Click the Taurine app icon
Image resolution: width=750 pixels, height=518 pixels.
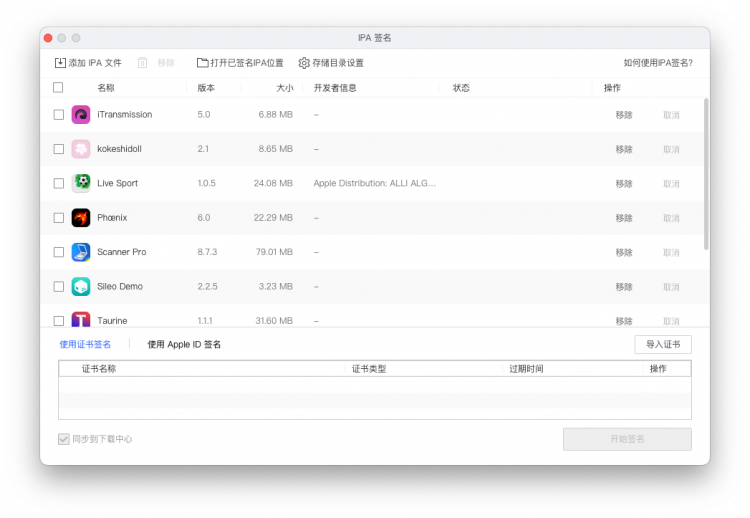pos(81,319)
